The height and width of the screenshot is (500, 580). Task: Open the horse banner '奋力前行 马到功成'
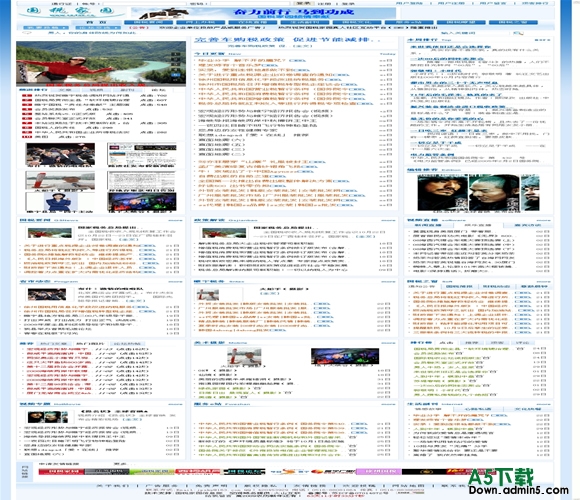pyautogui.click(x=263, y=13)
